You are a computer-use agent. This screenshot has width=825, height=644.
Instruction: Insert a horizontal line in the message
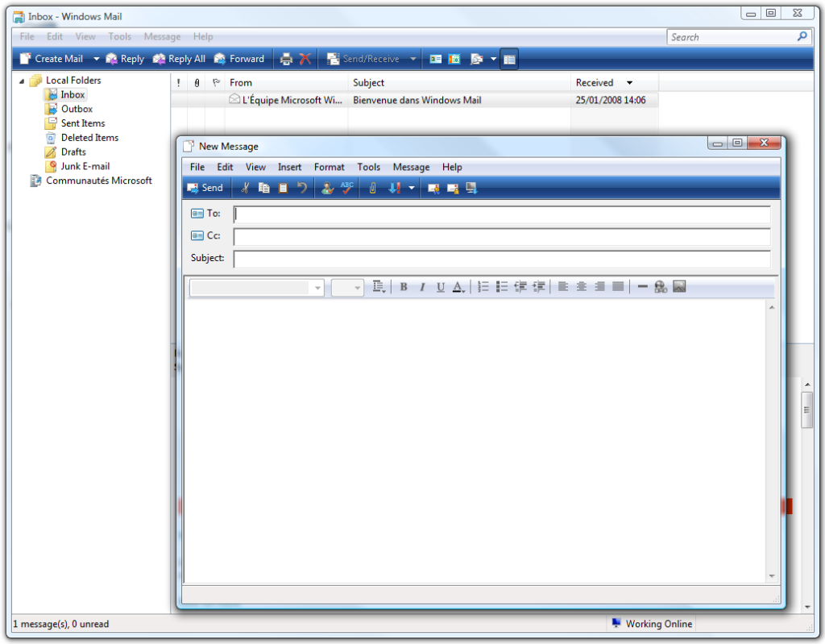click(x=642, y=286)
